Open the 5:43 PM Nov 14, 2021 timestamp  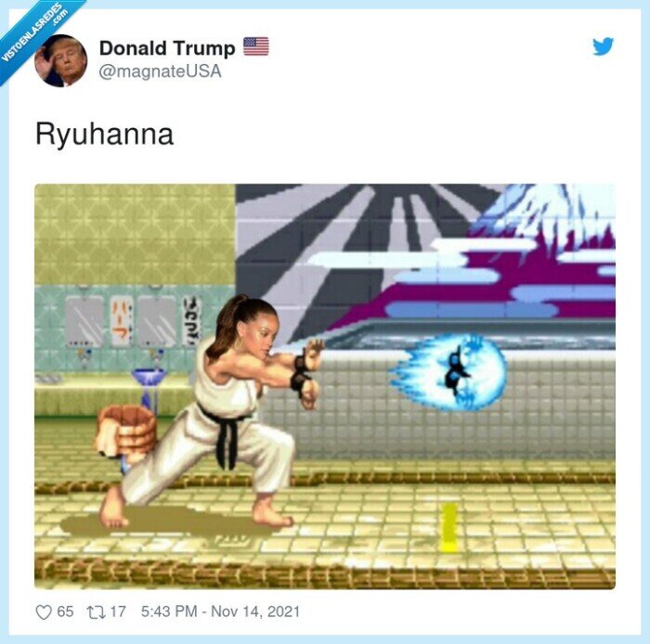coord(220,612)
